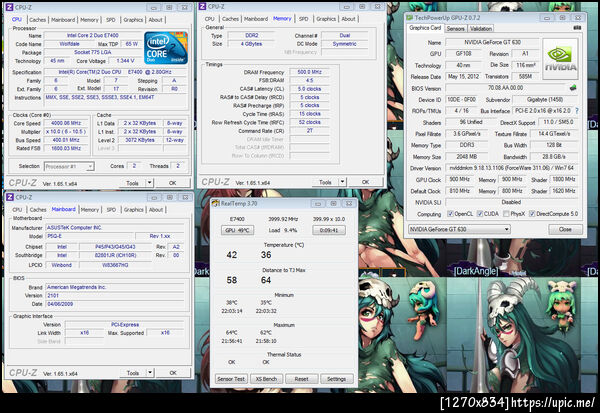
Task: Click DRAM Frequency value 500.0 MHz
Action: (x=309, y=72)
